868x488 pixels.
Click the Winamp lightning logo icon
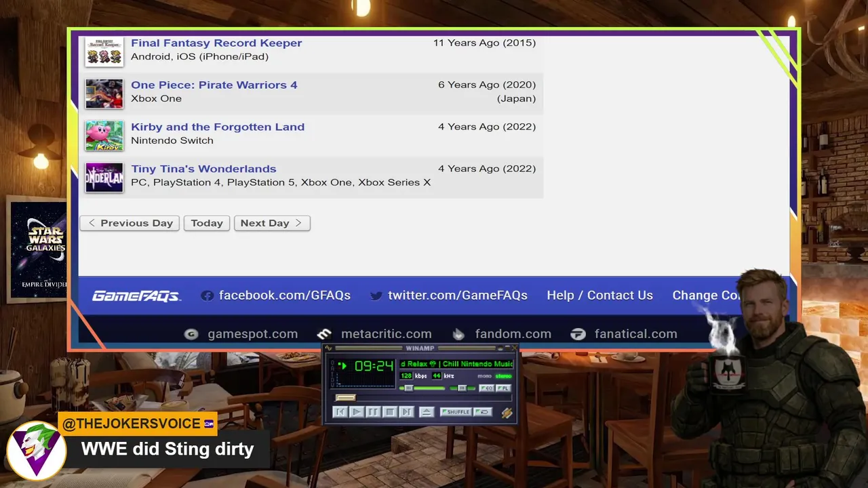coord(507,413)
